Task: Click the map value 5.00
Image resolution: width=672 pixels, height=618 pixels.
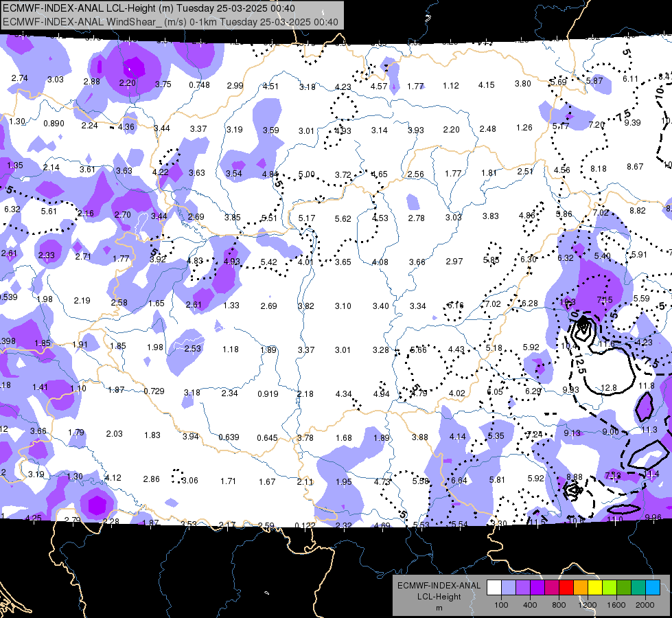Action: coord(306,174)
